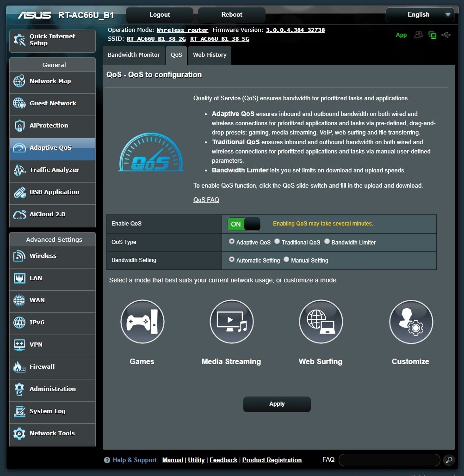464x476 pixels.
Task: Click into the FAQ search field
Action: click(389, 460)
